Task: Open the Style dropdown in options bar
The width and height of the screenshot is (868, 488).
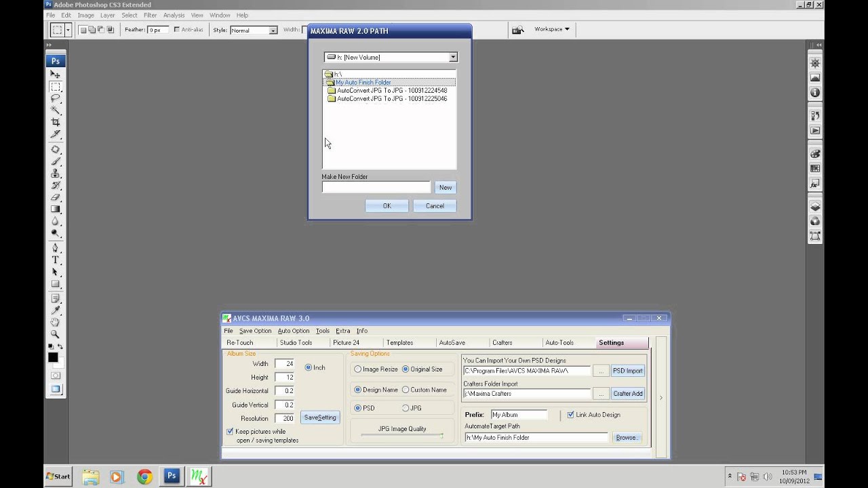Action: click(x=273, y=30)
